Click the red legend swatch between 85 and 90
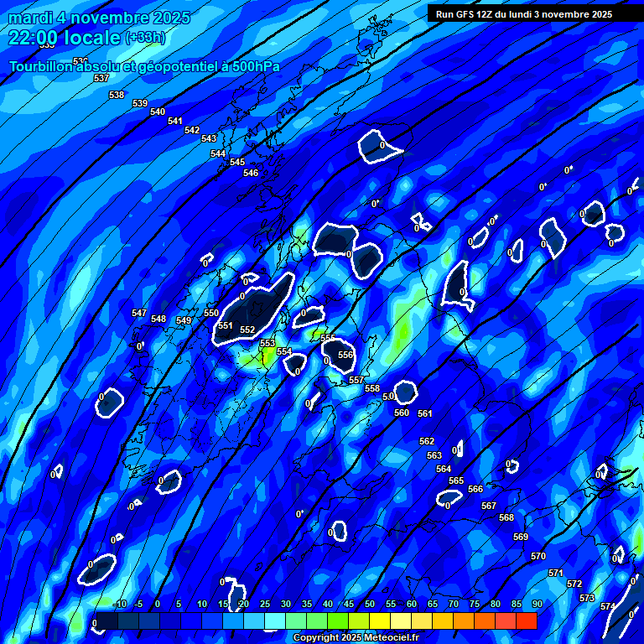Image resolution: width=644 pixels, height=644 pixels. coord(527,621)
